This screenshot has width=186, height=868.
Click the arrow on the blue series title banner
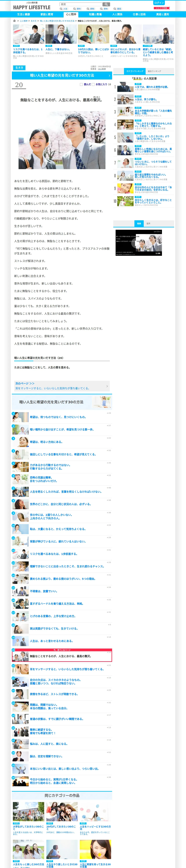[x=109, y=76]
